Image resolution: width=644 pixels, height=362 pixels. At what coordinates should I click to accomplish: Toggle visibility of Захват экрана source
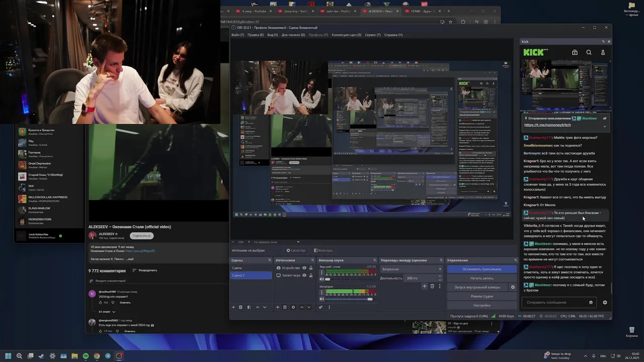(304, 276)
